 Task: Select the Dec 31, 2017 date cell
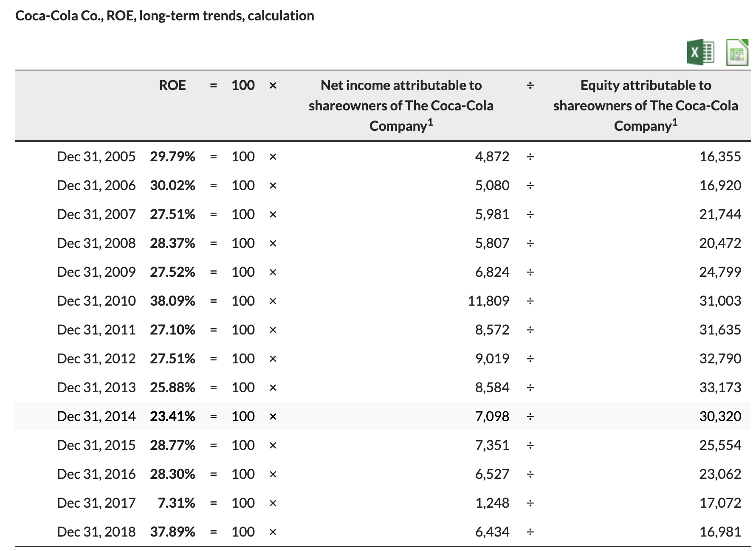tap(96, 503)
